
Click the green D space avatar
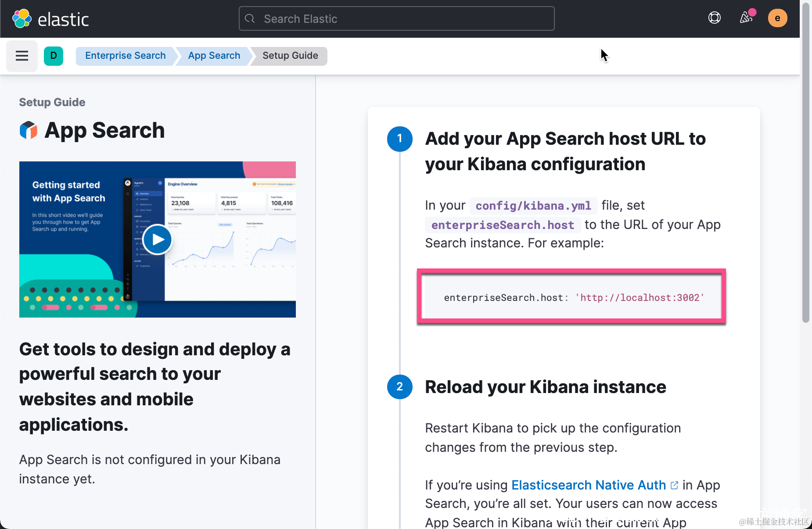[54, 56]
